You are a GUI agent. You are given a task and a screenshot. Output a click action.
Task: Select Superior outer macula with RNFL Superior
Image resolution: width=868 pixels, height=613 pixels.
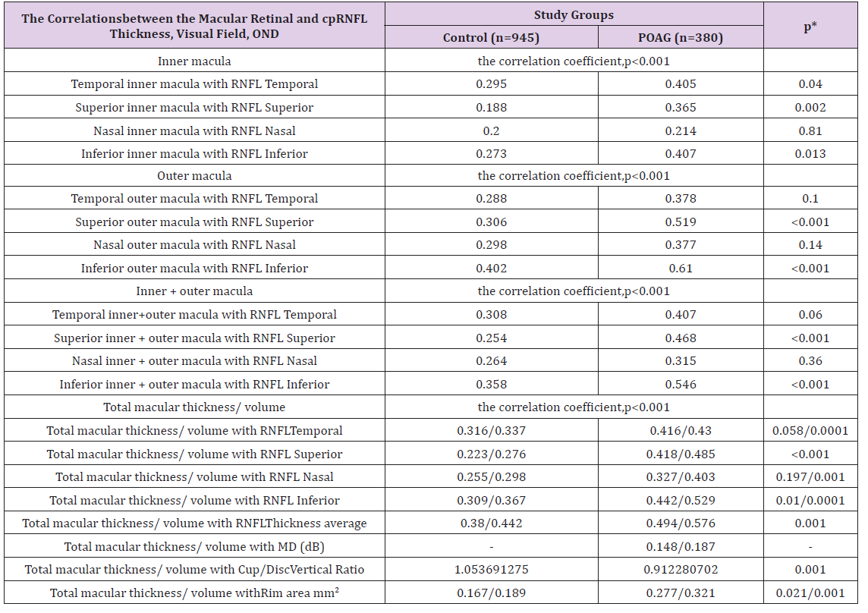[194, 222]
